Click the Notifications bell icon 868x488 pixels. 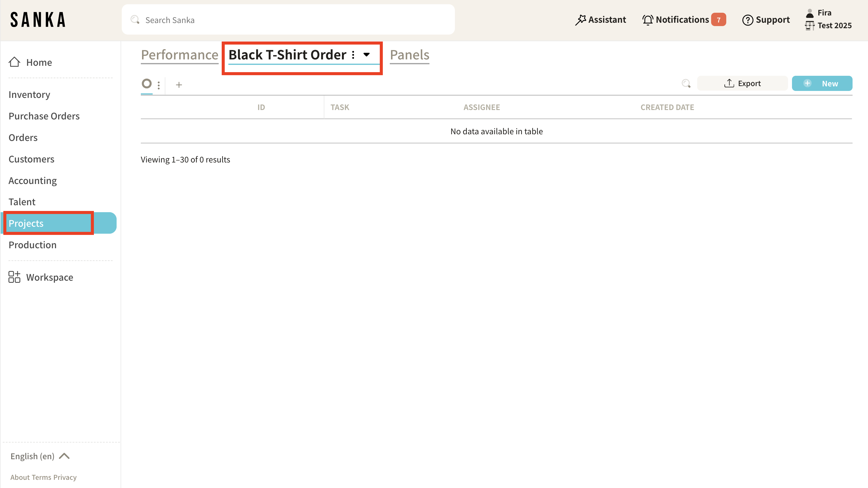click(647, 20)
